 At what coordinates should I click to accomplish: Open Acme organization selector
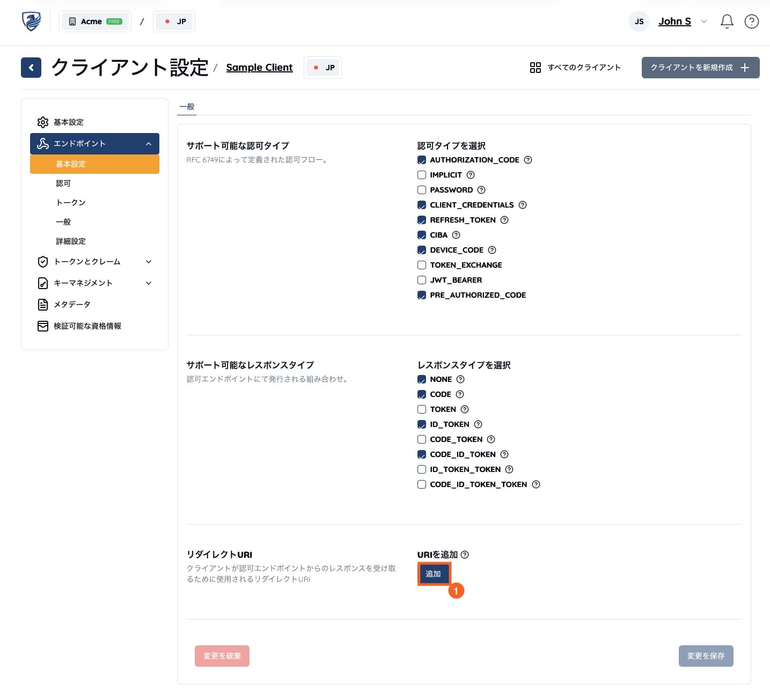point(95,21)
